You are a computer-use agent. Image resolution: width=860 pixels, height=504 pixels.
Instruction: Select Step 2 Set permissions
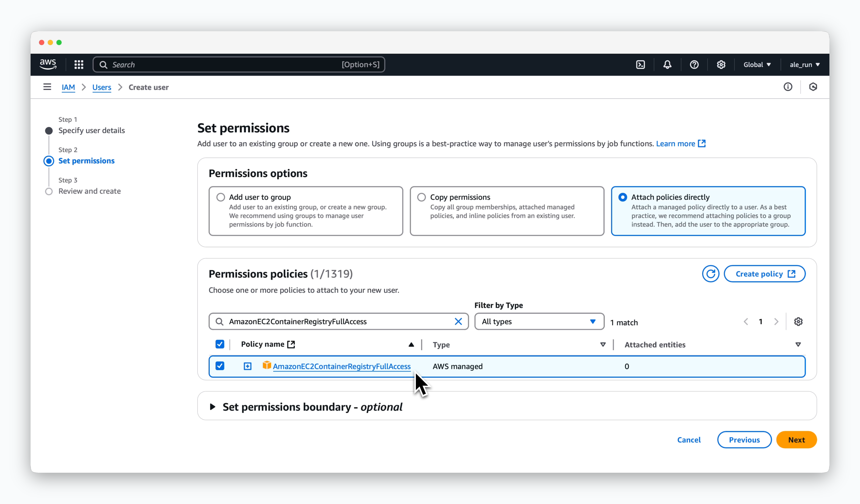coord(86,161)
